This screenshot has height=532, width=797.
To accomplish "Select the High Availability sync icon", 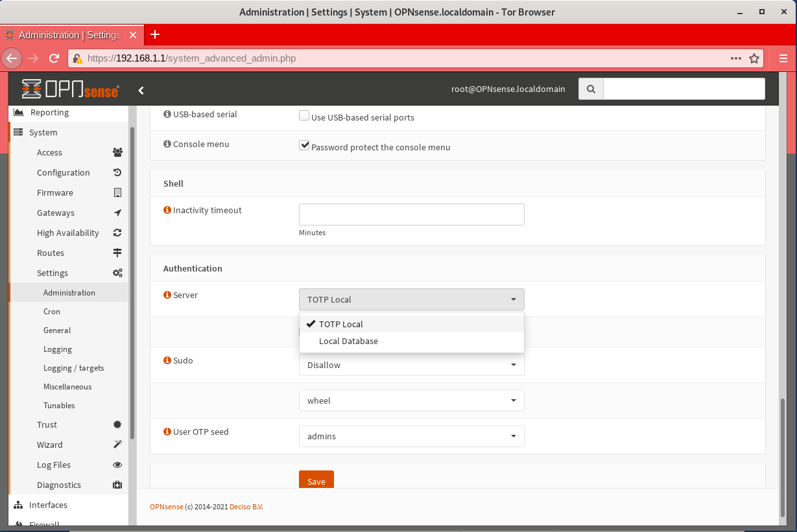I will 117,233.
